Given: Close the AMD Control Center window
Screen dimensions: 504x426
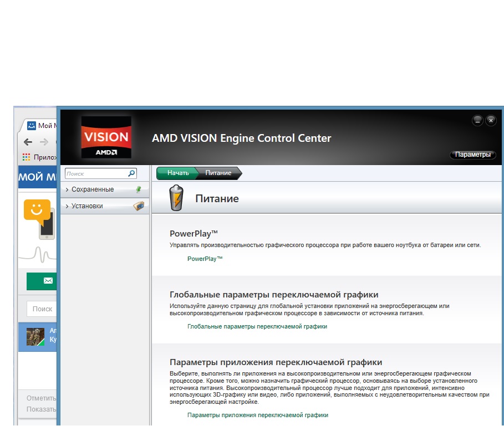Looking at the screenshot, I should point(491,121).
